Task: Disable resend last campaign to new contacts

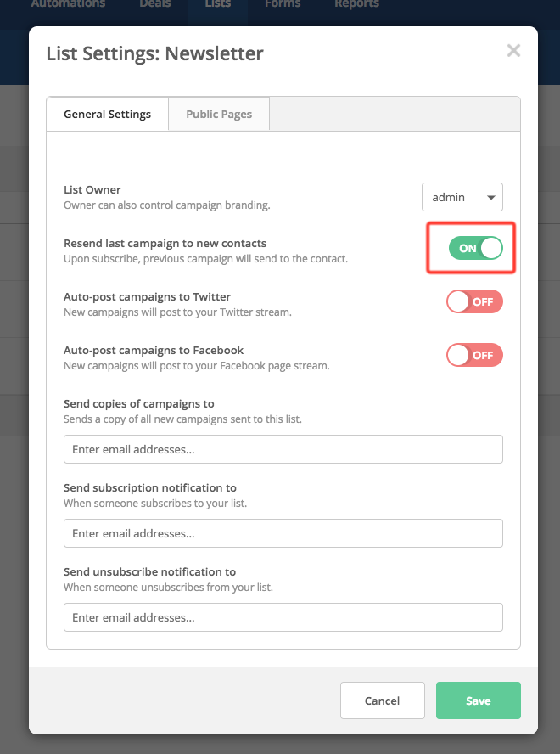Action: [475, 248]
